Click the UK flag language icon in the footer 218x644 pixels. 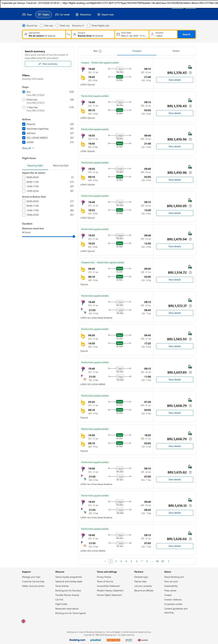pyautogui.click(x=23, y=621)
